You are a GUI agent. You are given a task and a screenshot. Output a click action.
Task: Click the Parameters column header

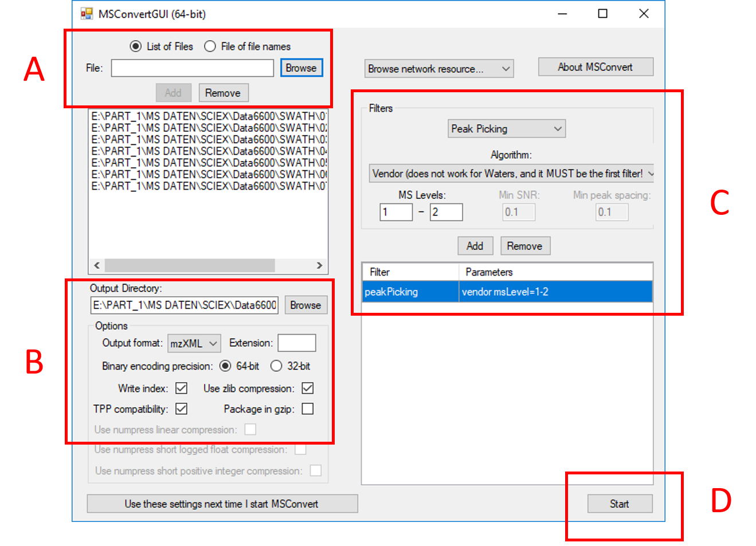click(x=555, y=272)
